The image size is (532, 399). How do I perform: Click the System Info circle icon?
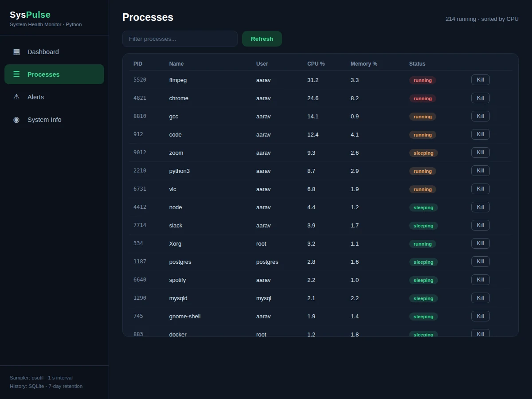click(x=16, y=120)
